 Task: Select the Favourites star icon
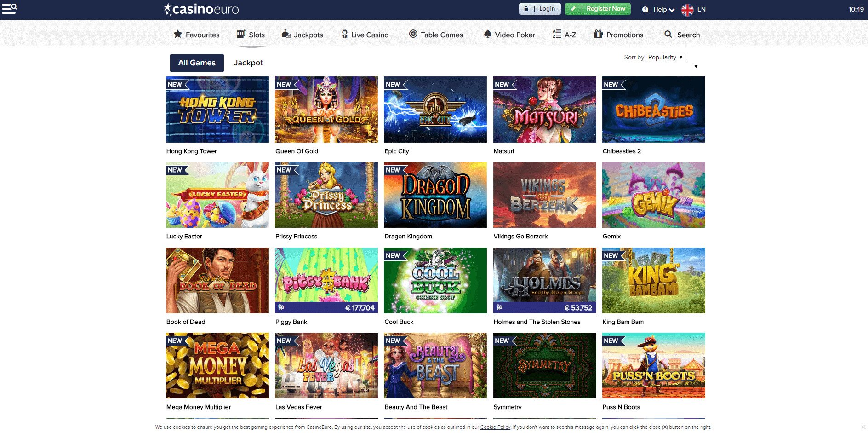[177, 34]
